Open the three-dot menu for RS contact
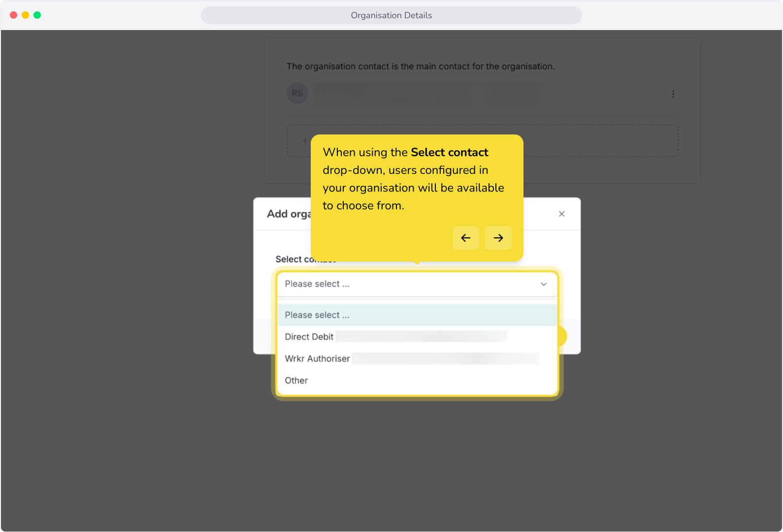This screenshot has width=783, height=532. (x=673, y=94)
